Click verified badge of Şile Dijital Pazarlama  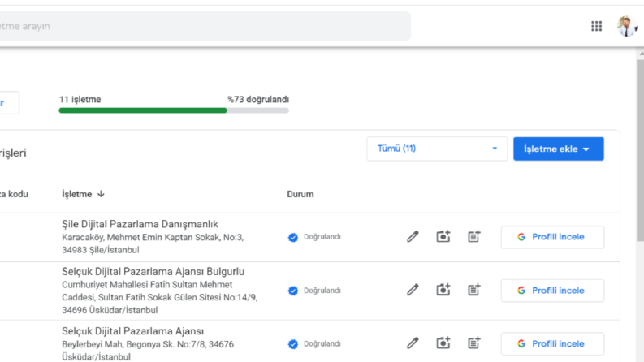[x=293, y=237]
